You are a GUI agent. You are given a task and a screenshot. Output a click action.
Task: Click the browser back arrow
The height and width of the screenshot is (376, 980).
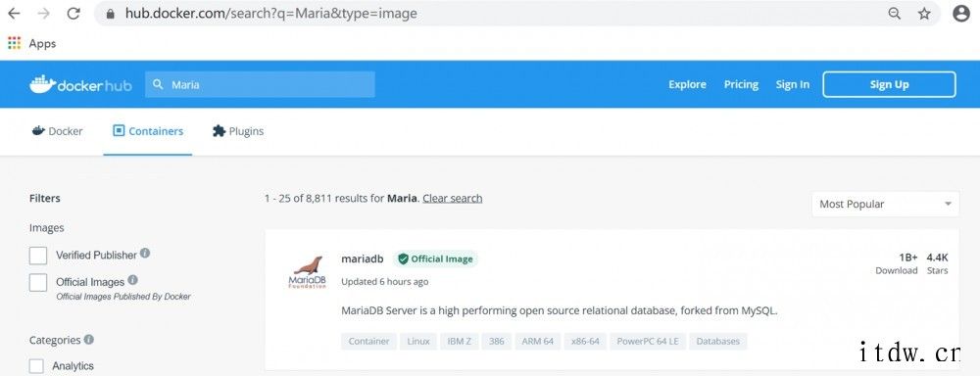pyautogui.click(x=14, y=13)
